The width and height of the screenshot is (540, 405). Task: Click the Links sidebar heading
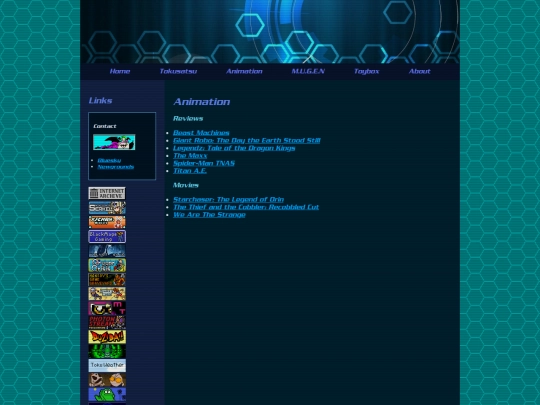tap(101, 101)
